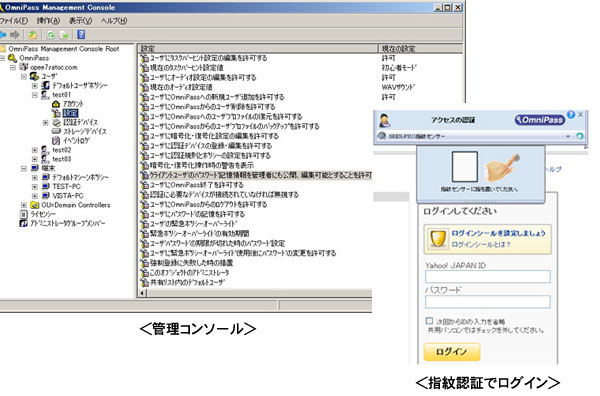The width and height of the screenshot is (600, 396).
Task: Select the 共有リスト内のデフォルトユーザ row
Action: tap(183, 282)
